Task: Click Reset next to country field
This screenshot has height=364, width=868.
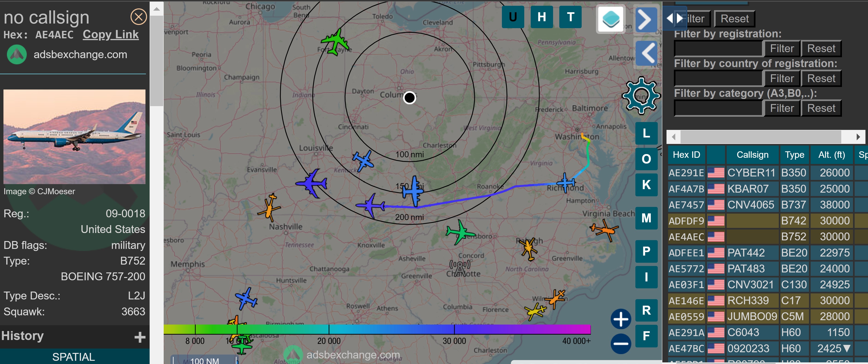Action: coord(821,78)
